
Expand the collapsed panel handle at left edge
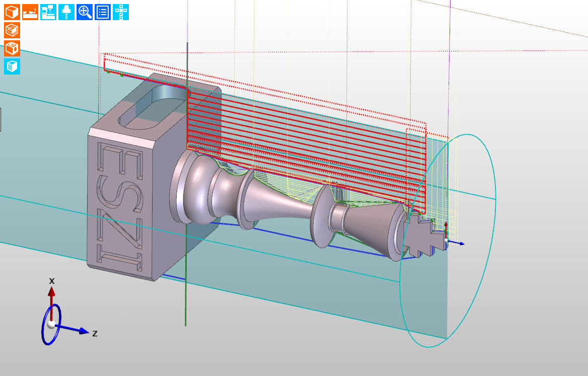click(1, 119)
